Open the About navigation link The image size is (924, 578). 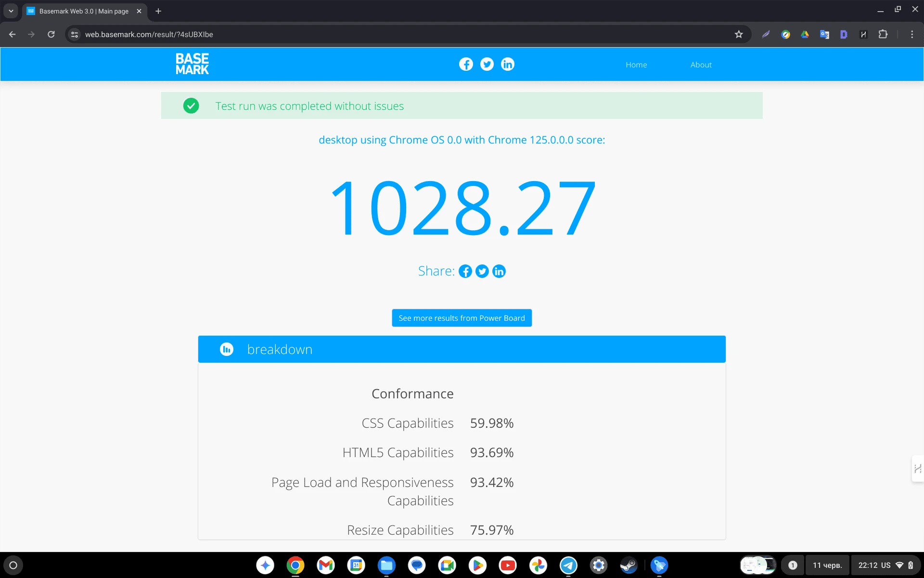701,65
